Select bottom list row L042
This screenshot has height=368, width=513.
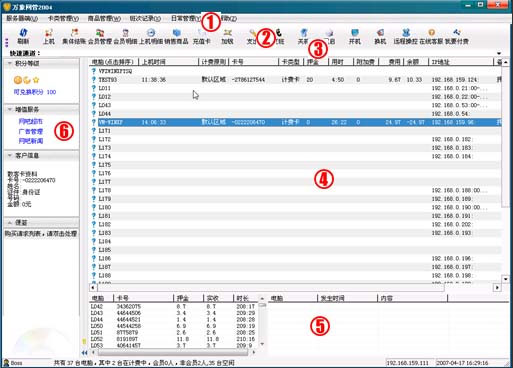coord(174,306)
